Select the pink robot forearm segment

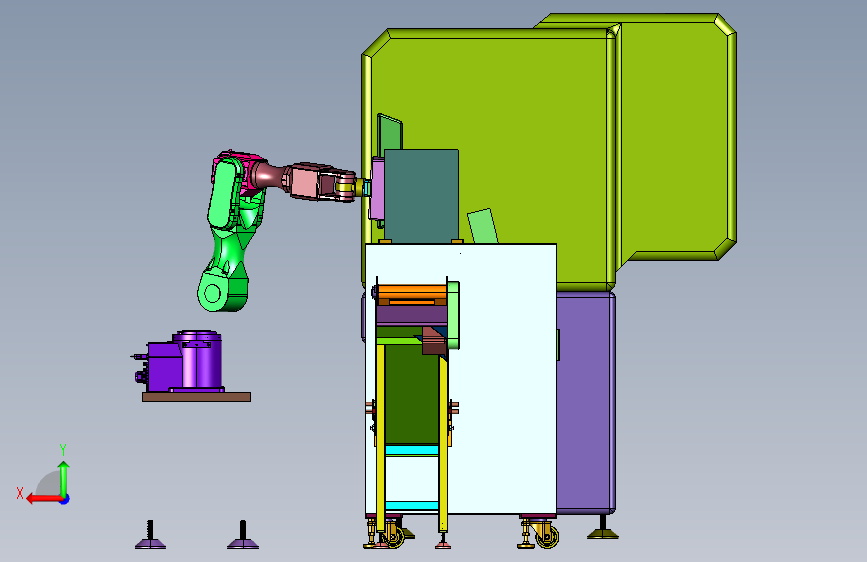click(304, 180)
